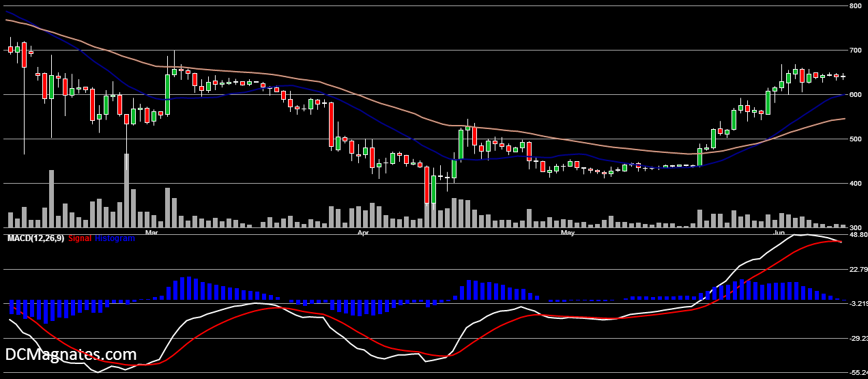
Task: Click the 500 price axis label
Action: click(856, 139)
